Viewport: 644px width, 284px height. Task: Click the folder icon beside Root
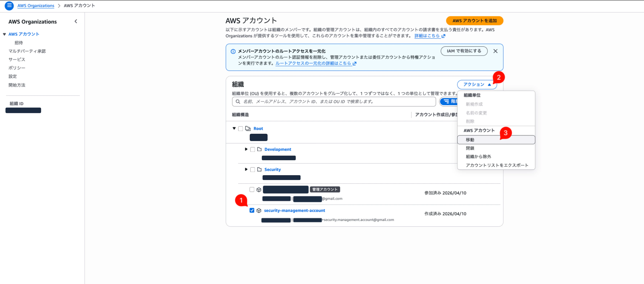248,128
